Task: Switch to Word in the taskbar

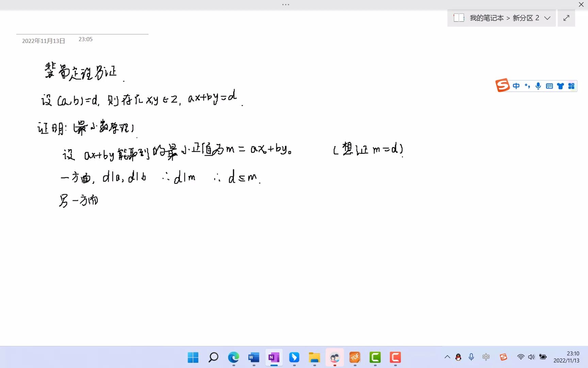Action: pyautogui.click(x=254, y=357)
